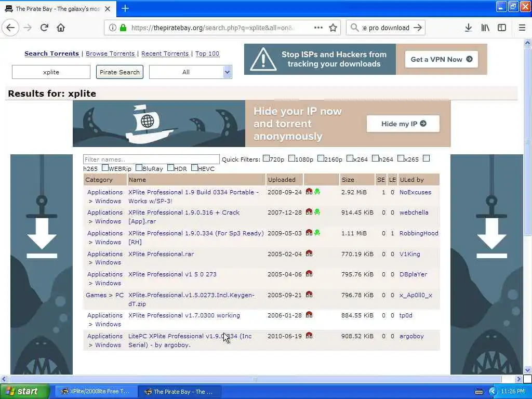Enable the 2160p quick filter
The image size is (532, 399).
(321, 158)
